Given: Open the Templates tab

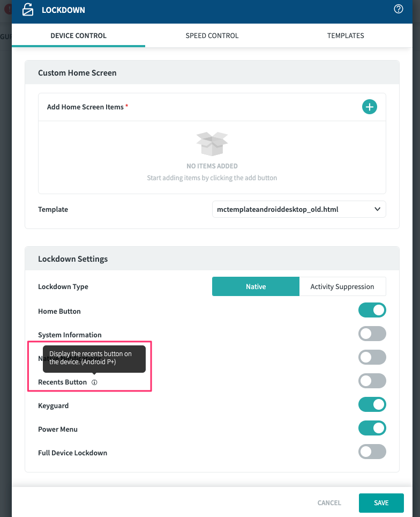Looking at the screenshot, I should click(346, 36).
